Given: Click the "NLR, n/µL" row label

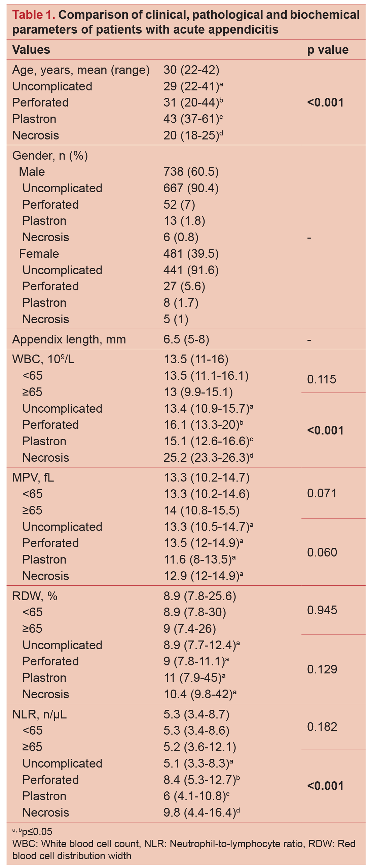Looking at the screenshot, I should (x=39, y=714).
